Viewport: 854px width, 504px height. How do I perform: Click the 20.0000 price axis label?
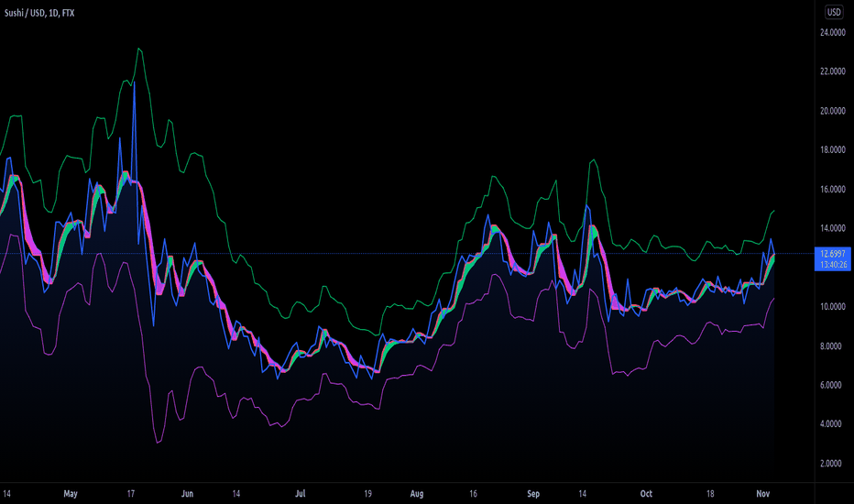[833, 111]
